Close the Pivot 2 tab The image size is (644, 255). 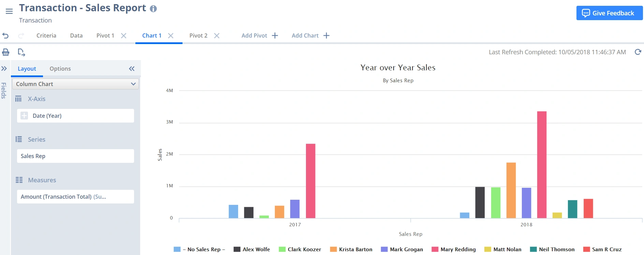click(x=217, y=36)
